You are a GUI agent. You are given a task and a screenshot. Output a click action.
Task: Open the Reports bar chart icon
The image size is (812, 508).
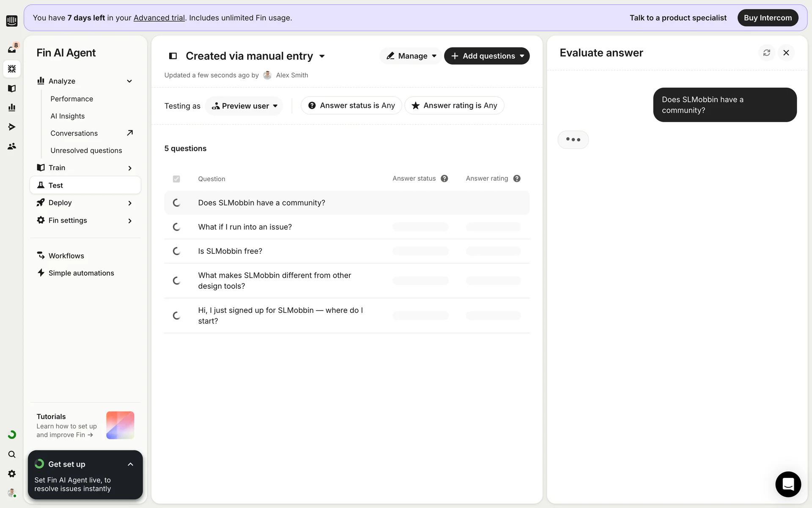(12, 108)
